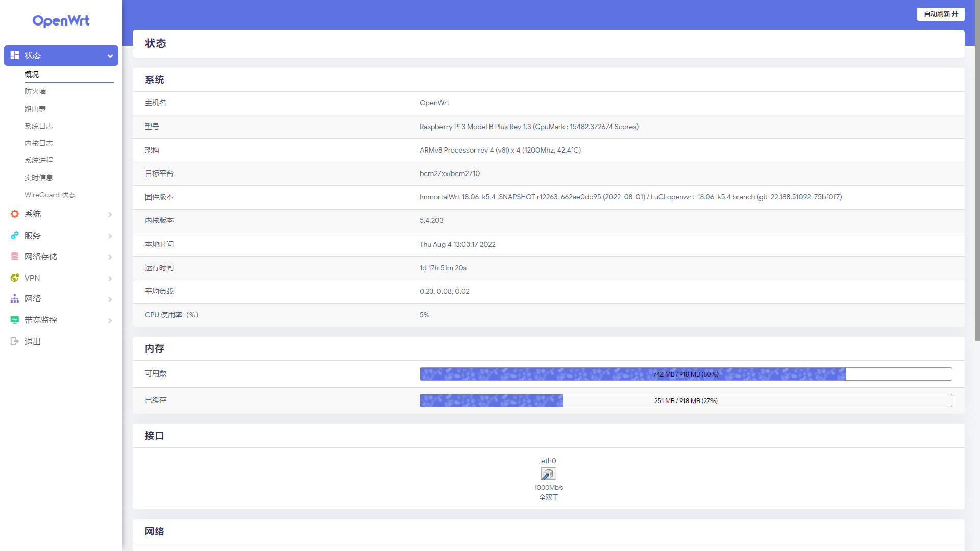The height and width of the screenshot is (551, 980).
Task: Click the 可用数 memory progress bar
Action: 685,374
